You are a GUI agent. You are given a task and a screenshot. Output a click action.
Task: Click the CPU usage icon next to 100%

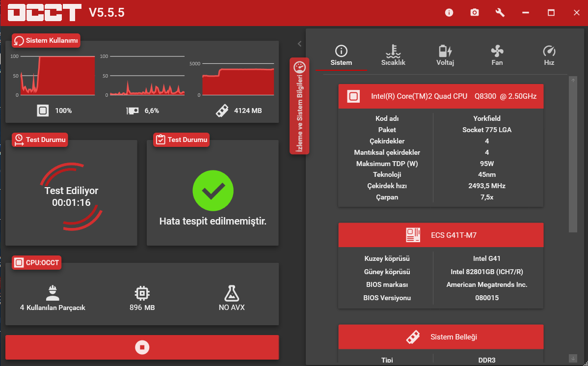43,111
